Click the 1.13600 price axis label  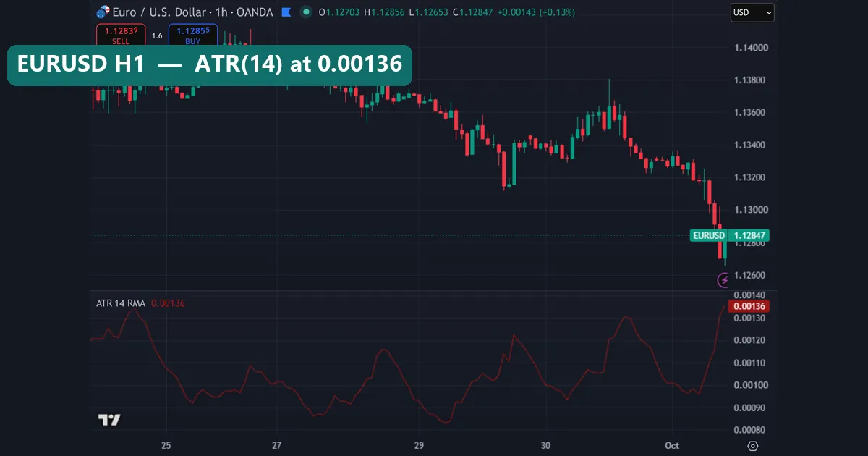[750, 113]
